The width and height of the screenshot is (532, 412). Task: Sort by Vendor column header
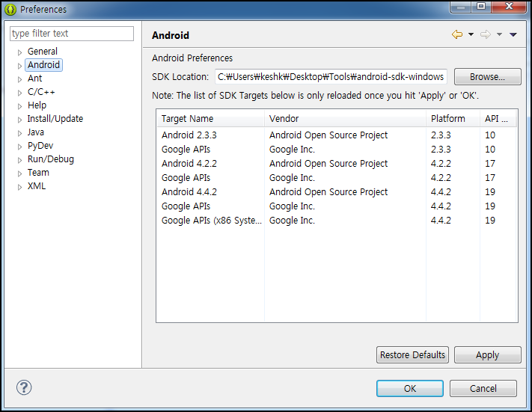[x=345, y=119]
